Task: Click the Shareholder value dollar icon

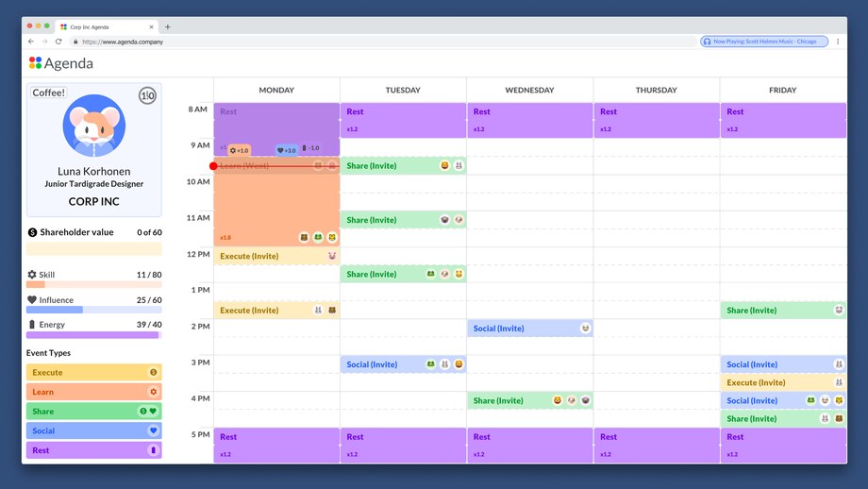Action: coord(32,232)
